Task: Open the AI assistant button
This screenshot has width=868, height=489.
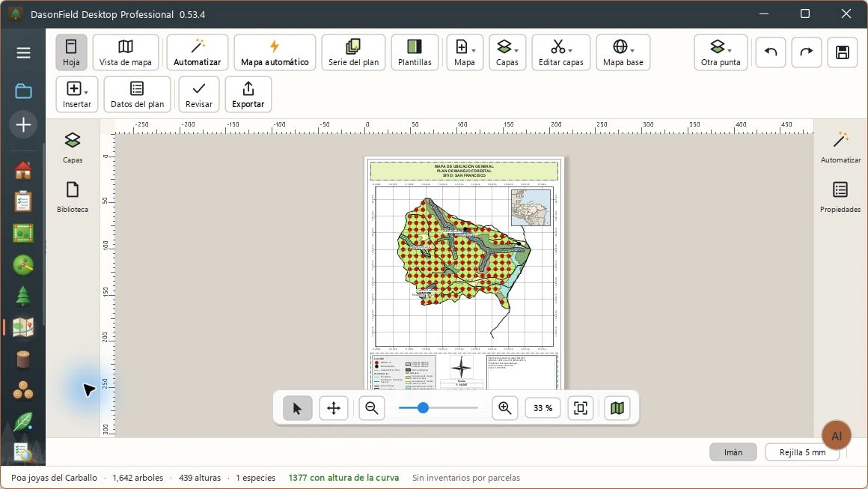Action: [837, 436]
